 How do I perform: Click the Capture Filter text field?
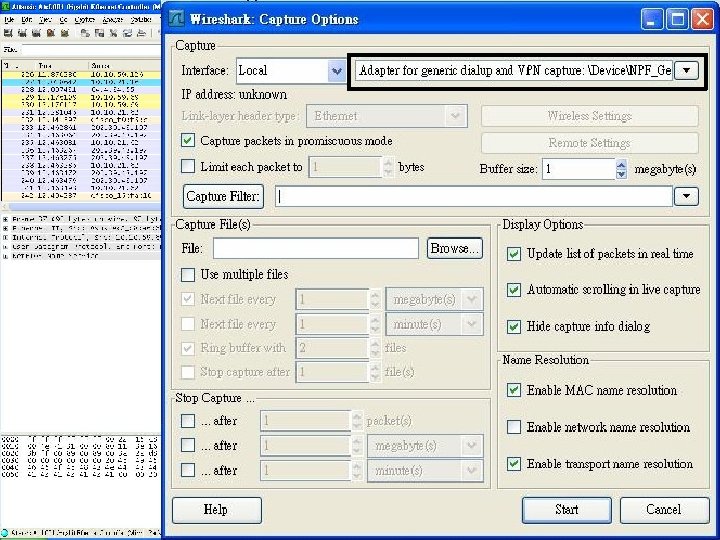click(x=474, y=196)
